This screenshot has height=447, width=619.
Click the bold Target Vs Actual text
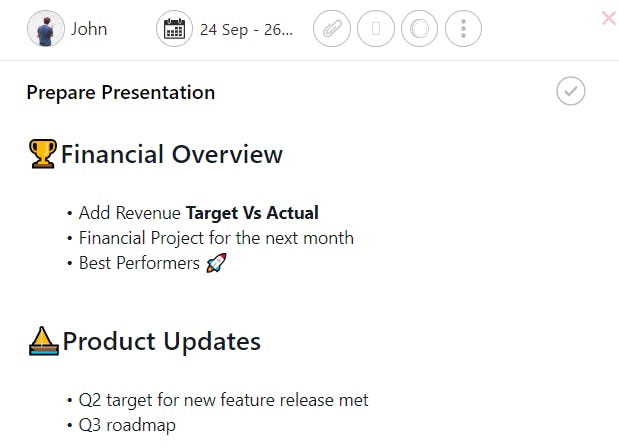point(252,212)
